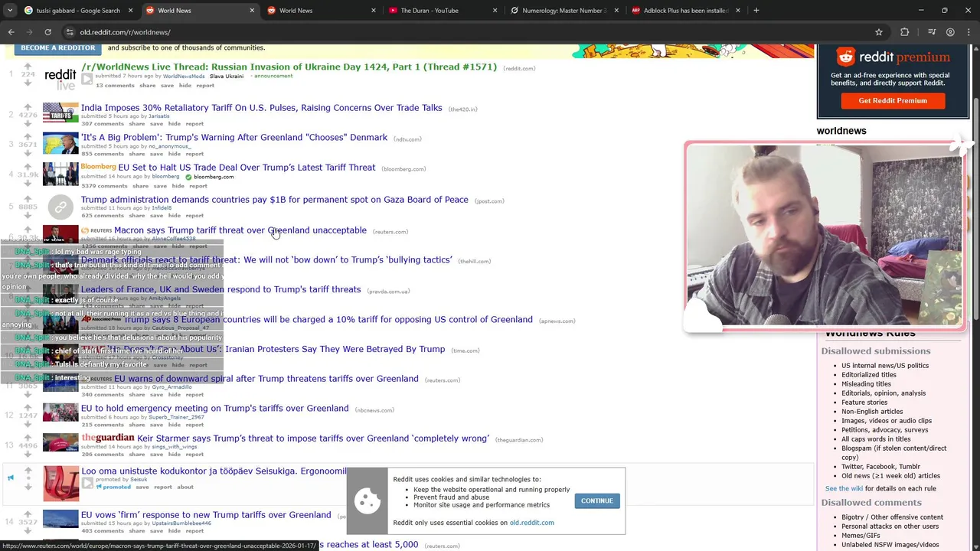Viewport: 980px width, 551px height.
Task: Downvote the India 30% Retaliatory Tariff post
Action: click(28, 124)
